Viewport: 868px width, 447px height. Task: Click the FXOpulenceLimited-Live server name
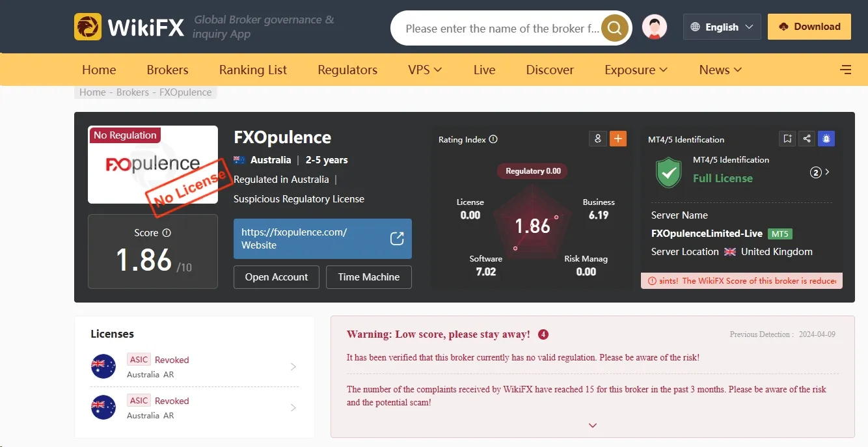[x=707, y=234]
